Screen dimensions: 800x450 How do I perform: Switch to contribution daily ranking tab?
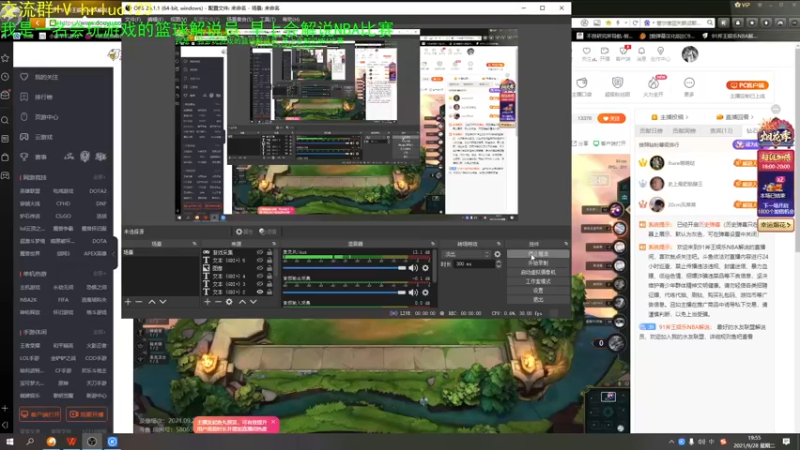pos(651,131)
